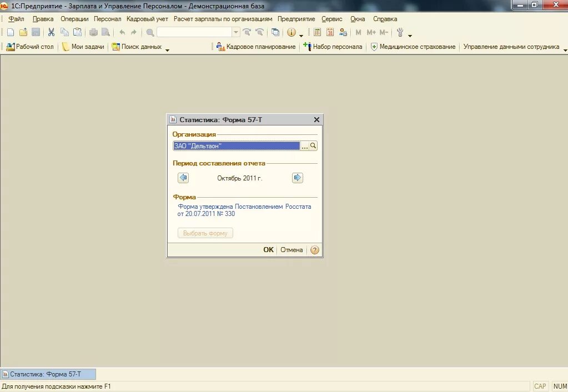Click the NUM status bar indicator
The width and height of the screenshot is (568, 392).
click(560, 386)
